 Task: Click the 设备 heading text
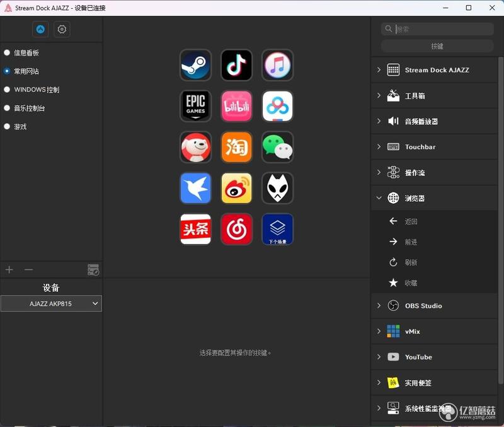[x=51, y=288]
